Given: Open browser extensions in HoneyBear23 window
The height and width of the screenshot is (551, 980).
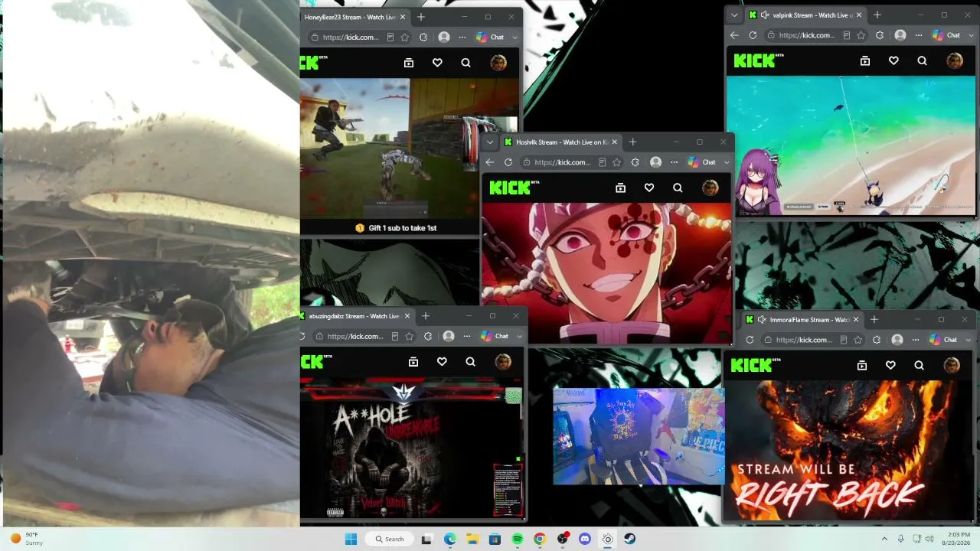Looking at the screenshot, I should tap(423, 37).
